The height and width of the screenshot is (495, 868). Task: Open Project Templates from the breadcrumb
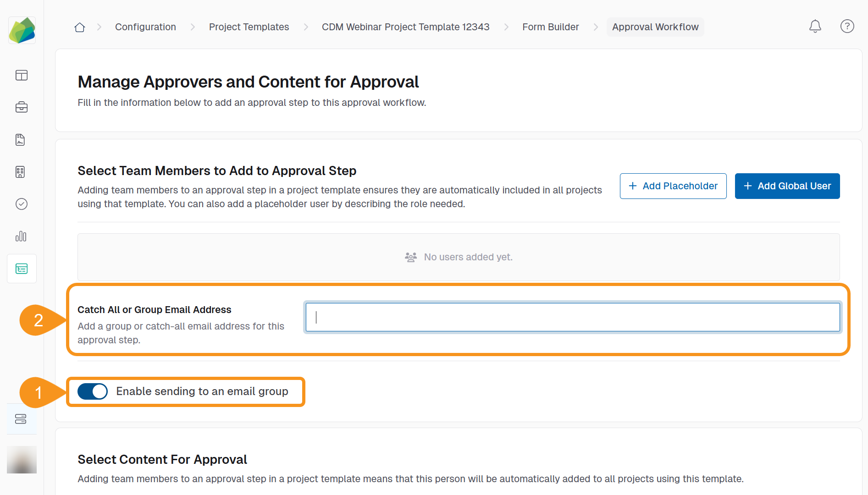(x=249, y=27)
